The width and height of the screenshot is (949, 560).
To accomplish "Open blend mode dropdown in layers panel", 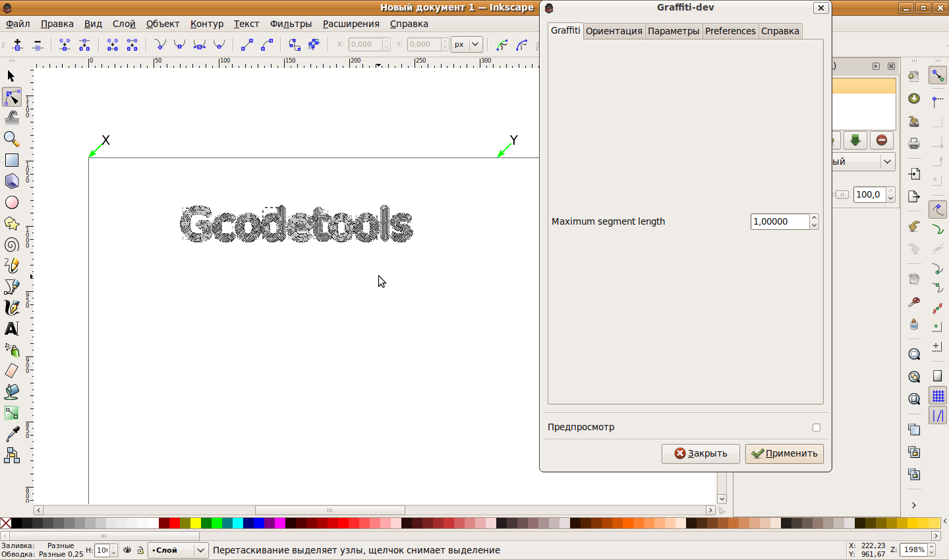I will click(863, 161).
